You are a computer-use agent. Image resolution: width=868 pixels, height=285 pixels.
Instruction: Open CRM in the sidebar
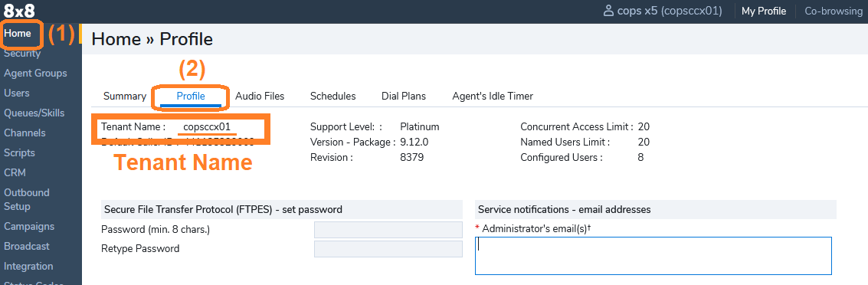click(x=15, y=172)
